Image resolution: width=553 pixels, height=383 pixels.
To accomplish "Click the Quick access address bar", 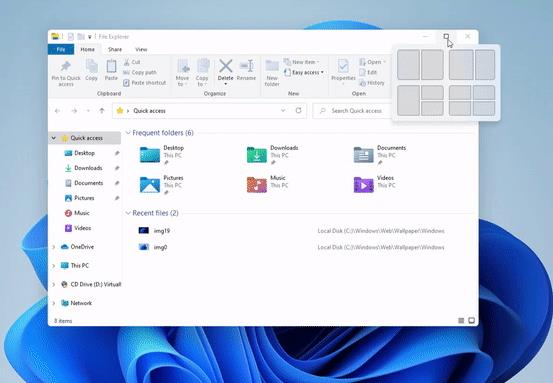I will (209, 111).
